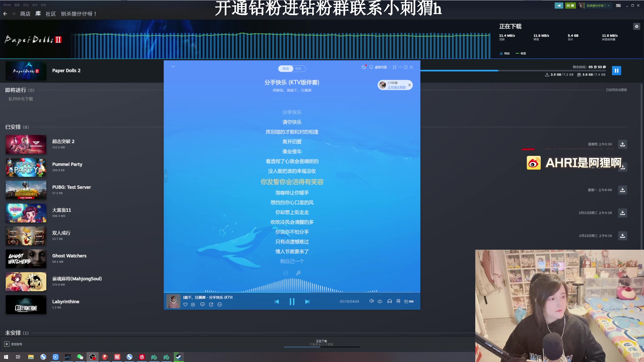Download 超击突破 2 update now
This screenshot has width=644, height=362.
tap(623, 144)
